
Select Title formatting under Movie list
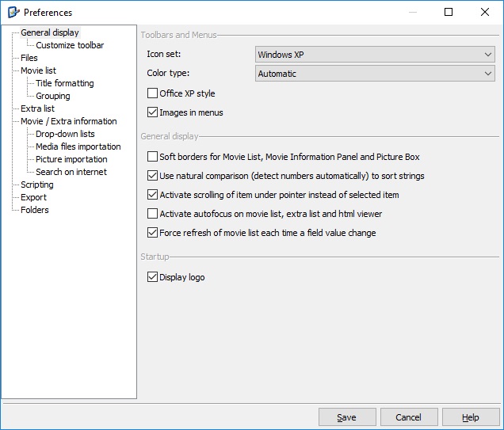(x=64, y=83)
